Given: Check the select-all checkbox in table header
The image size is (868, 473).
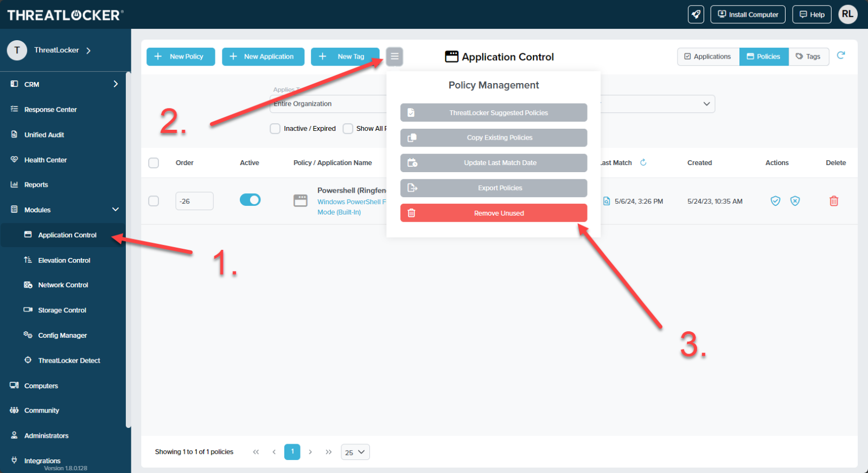Looking at the screenshot, I should 154,163.
